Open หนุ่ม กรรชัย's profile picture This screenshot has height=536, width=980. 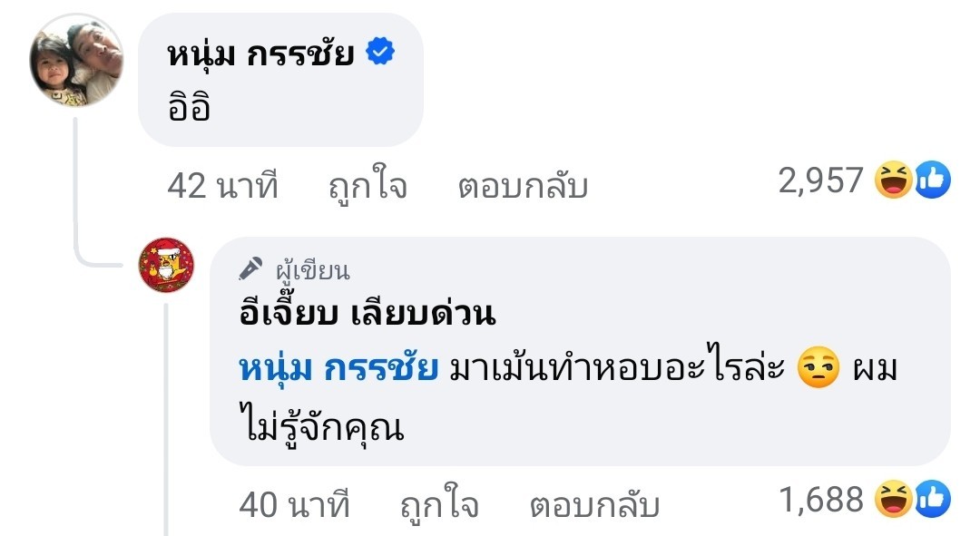tap(76, 62)
